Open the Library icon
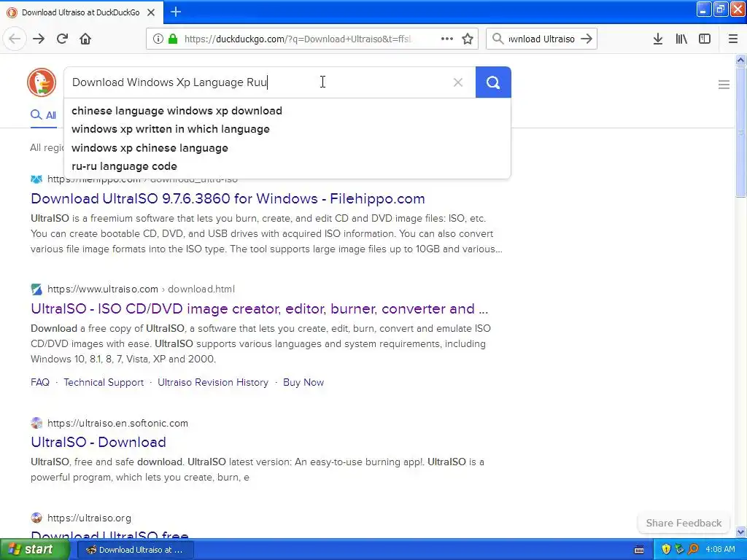Screen dimensions: 747x560 [x=681, y=39]
